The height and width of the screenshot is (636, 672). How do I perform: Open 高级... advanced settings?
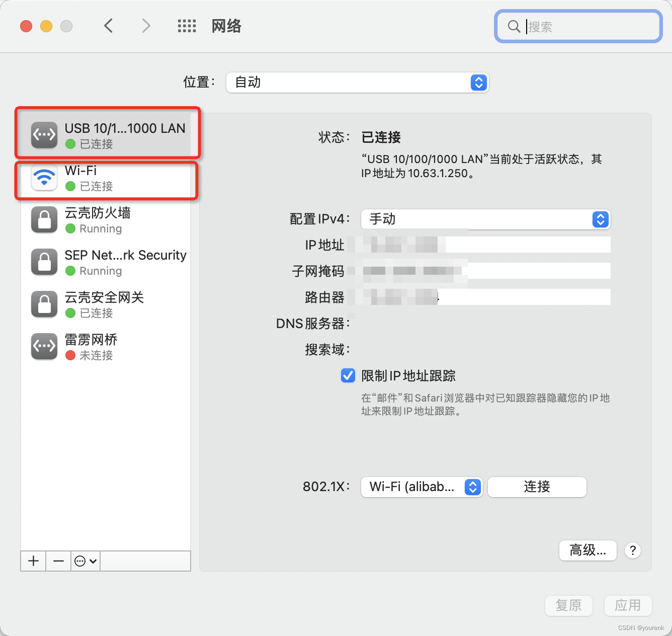click(x=588, y=550)
